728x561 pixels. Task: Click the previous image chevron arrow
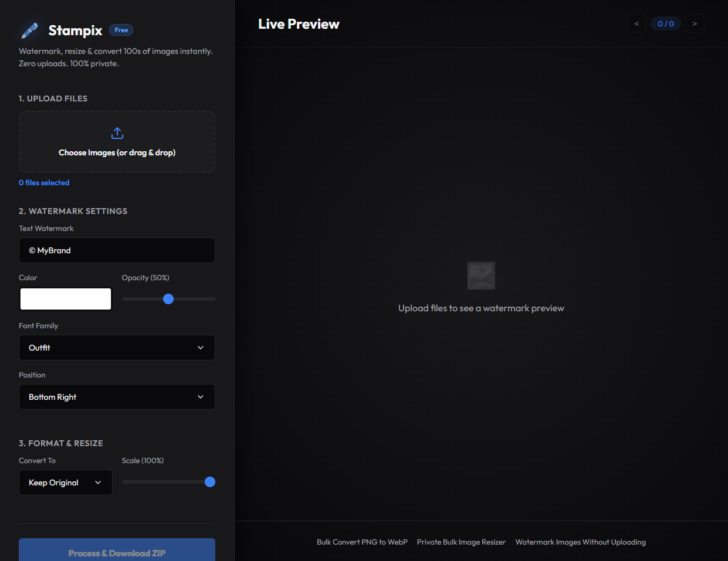pos(636,23)
